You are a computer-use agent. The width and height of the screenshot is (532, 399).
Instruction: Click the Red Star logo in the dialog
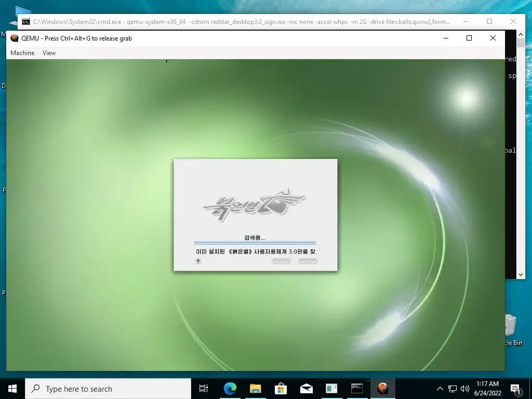(254, 205)
